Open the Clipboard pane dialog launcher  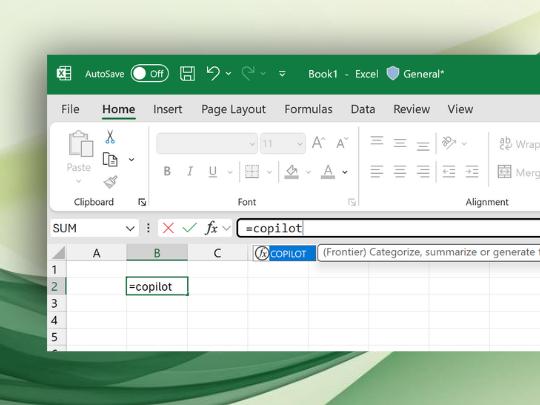[x=142, y=202]
